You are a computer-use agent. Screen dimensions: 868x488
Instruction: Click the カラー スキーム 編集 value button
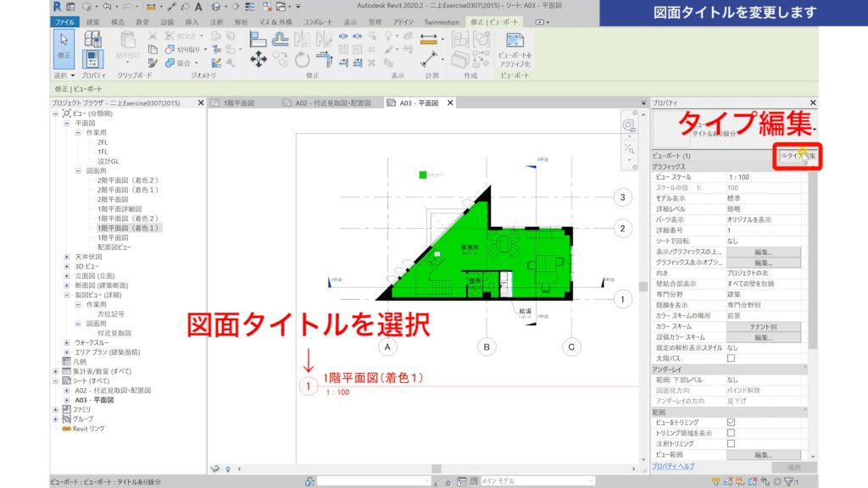pyautogui.click(x=762, y=336)
